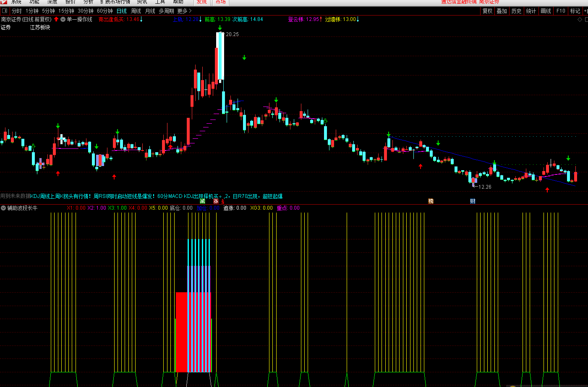Click the X3: 1.00 indicator value
588x387 pixels.
click(x=117, y=208)
